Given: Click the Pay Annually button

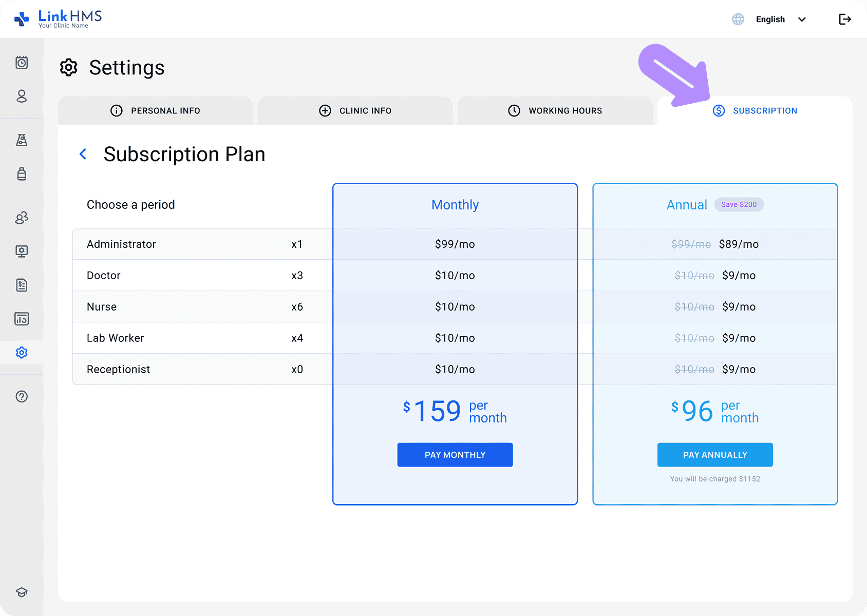Looking at the screenshot, I should point(714,455).
